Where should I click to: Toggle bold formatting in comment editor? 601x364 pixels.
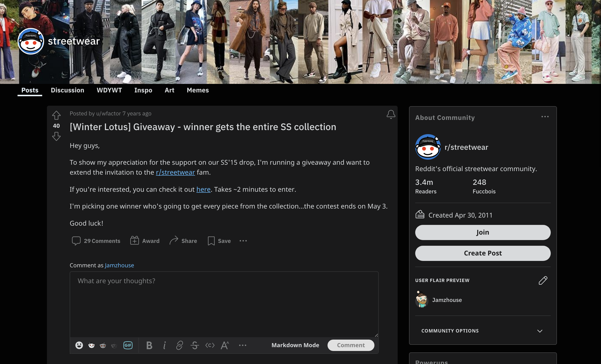149,345
